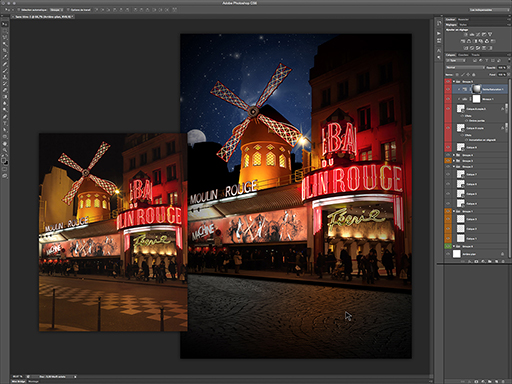Select the Arrière-plan layer

point(480,254)
